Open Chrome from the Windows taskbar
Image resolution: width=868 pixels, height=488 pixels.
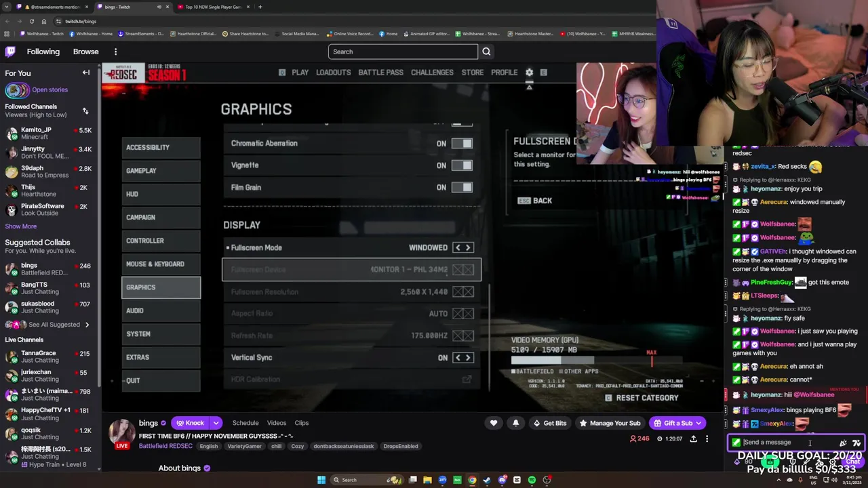[472, 480]
